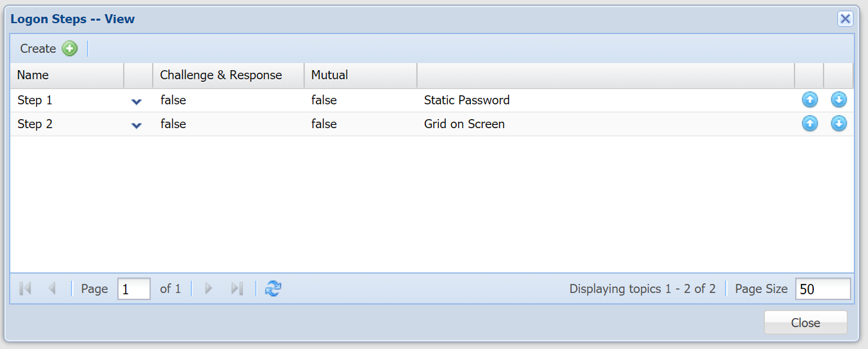
Task: Click the page number input field
Action: pyautogui.click(x=133, y=289)
